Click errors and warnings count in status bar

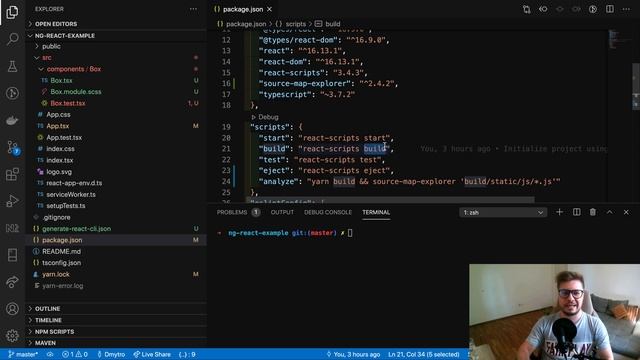[x=75, y=354]
